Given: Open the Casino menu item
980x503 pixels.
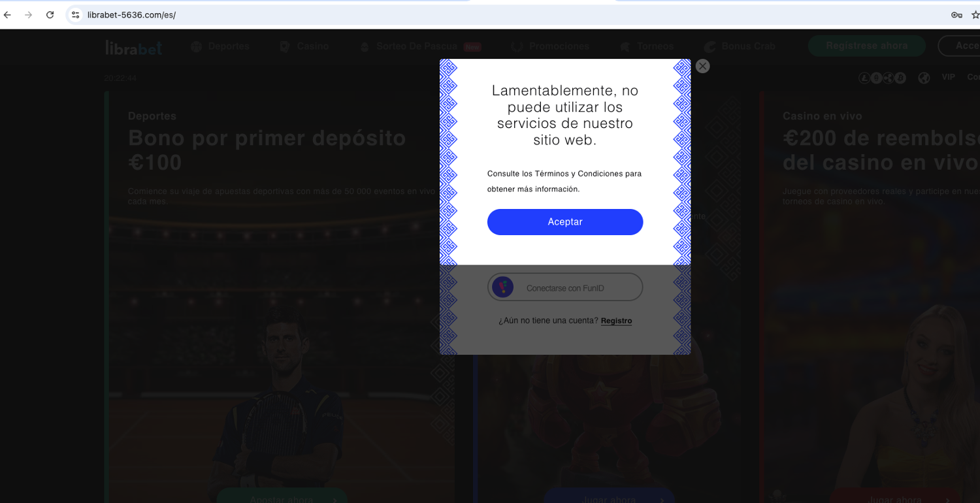Looking at the screenshot, I should pos(304,46).
